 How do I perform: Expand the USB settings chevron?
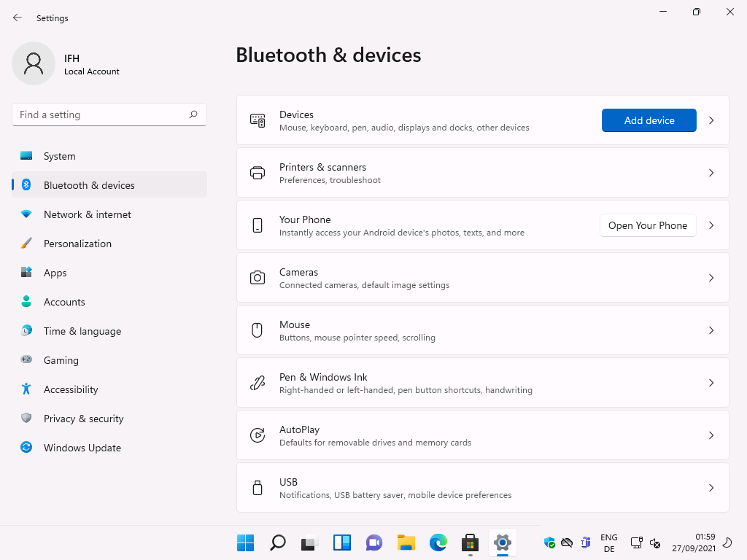point(711,488)
